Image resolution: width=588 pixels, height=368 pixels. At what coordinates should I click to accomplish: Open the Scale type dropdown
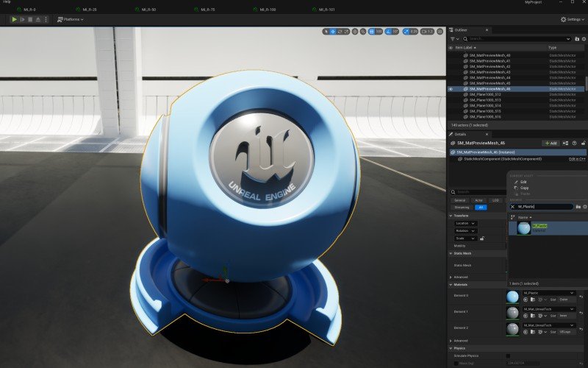pos(465,238)
